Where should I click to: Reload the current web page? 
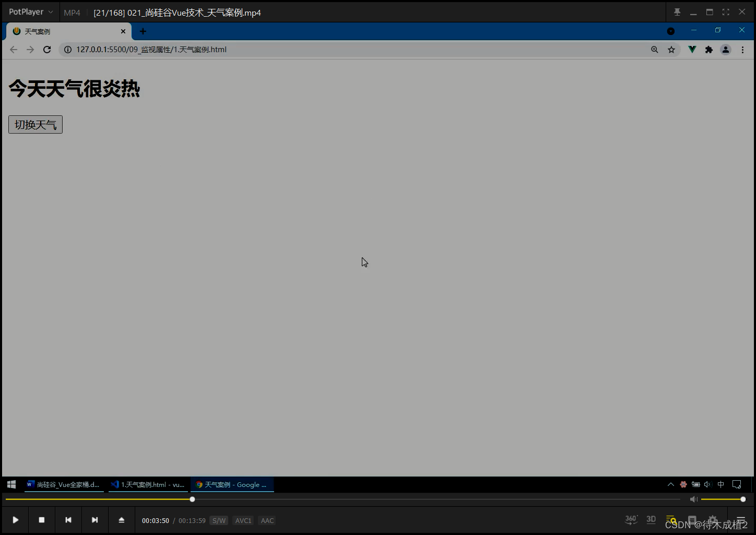(47, 50)
